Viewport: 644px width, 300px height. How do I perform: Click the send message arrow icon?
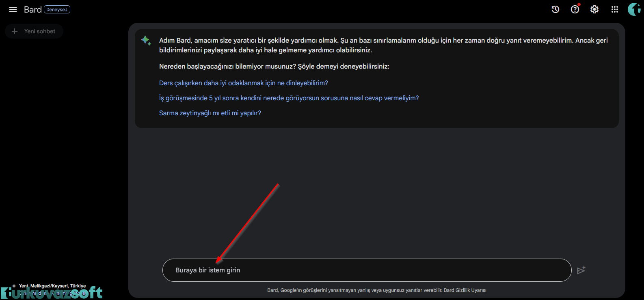581,270
